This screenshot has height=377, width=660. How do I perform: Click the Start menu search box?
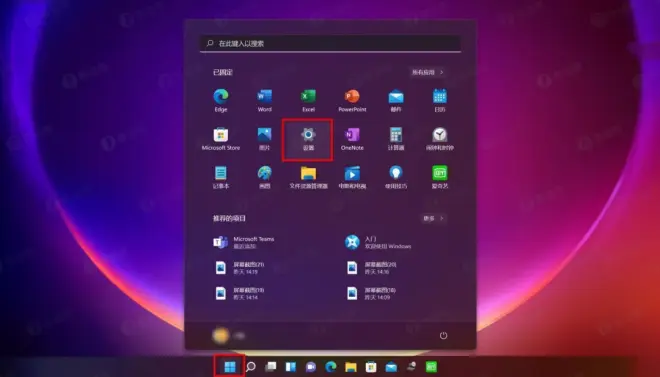pos(330,43)
